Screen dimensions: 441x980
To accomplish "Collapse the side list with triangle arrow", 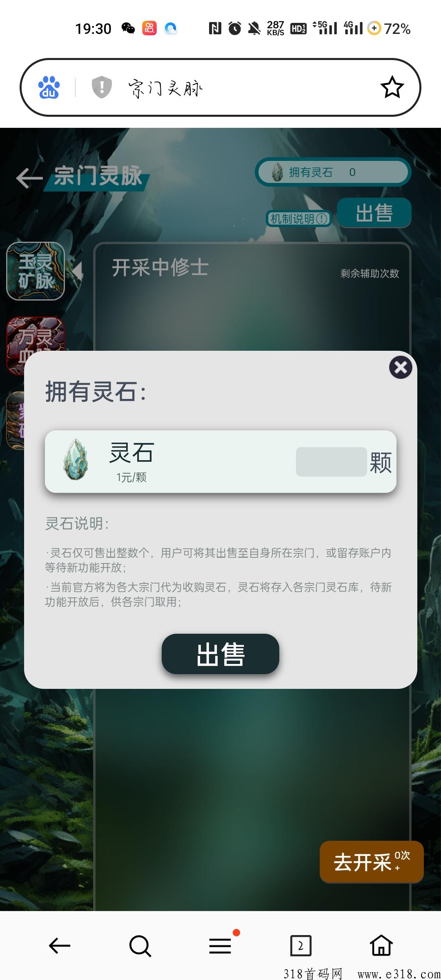I will tap(78, 271).
